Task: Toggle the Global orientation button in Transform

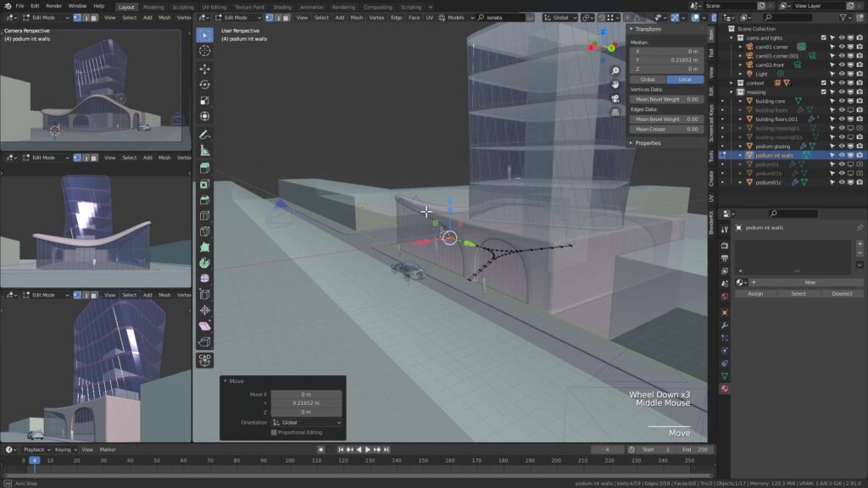Action: (648, 79)
